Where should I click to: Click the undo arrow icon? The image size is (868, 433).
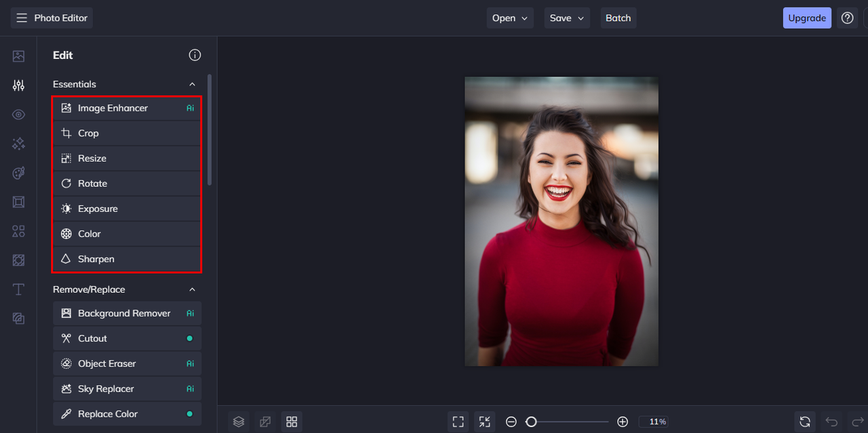click(831, 421)
